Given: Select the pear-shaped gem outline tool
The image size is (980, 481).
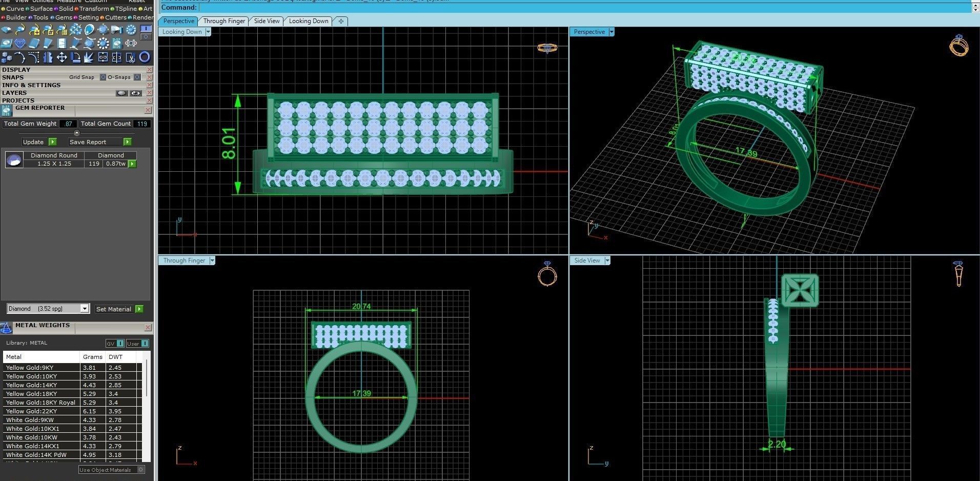Looking at the screenshot, I should coord(89,30).
